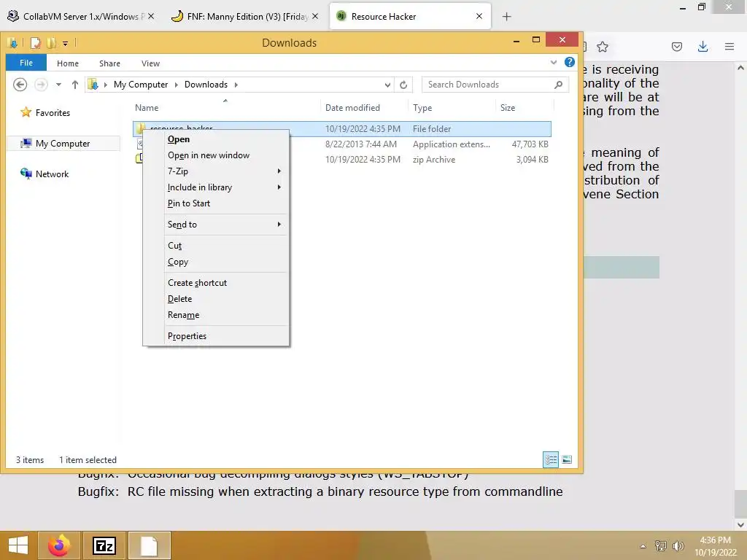Click Downloads in the address breadcrumb
747x560 pixels.
(x=206, y=85)
